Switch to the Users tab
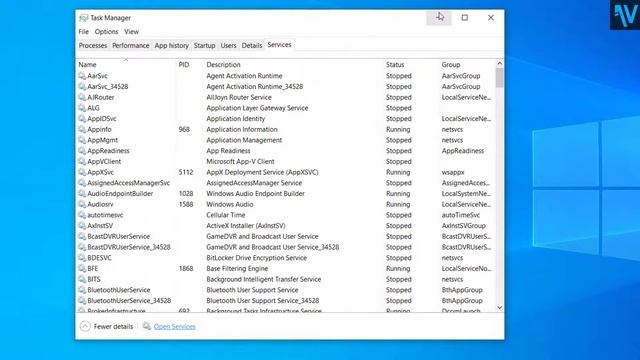This screenshot has height=360, width=640. point(229,45)
